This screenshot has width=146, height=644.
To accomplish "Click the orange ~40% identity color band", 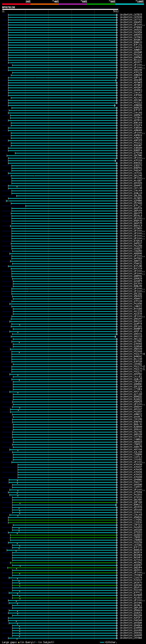I will [45, 4].
